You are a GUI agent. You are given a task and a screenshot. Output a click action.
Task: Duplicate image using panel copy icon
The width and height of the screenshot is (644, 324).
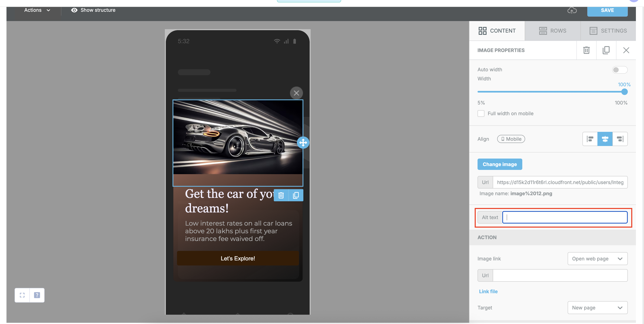606,50
